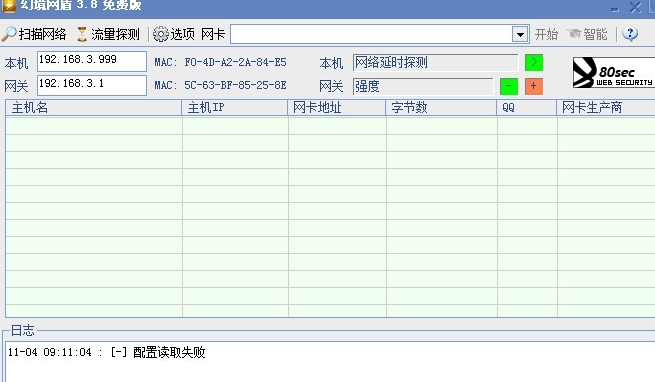Click the 网络延时探测 field
The width and height of the screenshot is (655, 382).
[435, 63]
